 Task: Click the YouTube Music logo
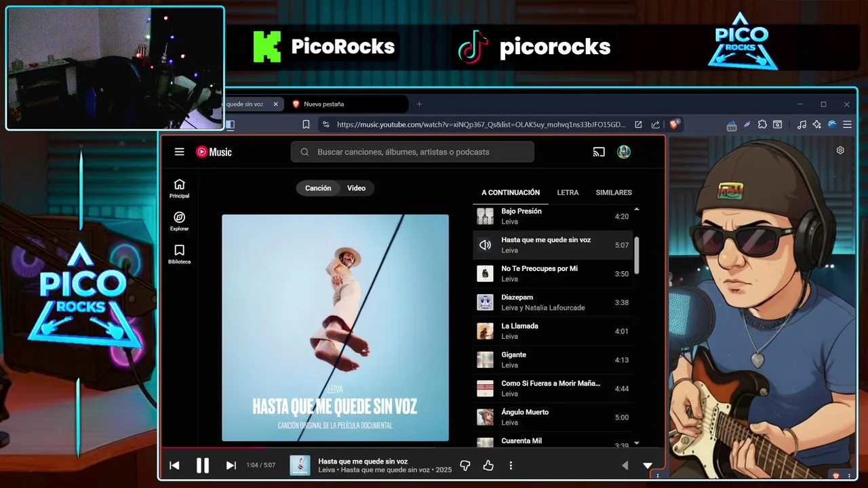214,152
